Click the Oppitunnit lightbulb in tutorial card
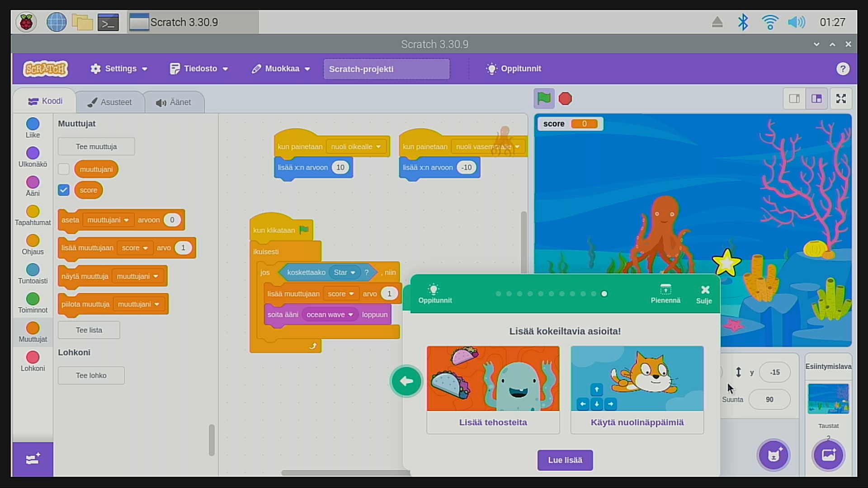 pos(434,294)
